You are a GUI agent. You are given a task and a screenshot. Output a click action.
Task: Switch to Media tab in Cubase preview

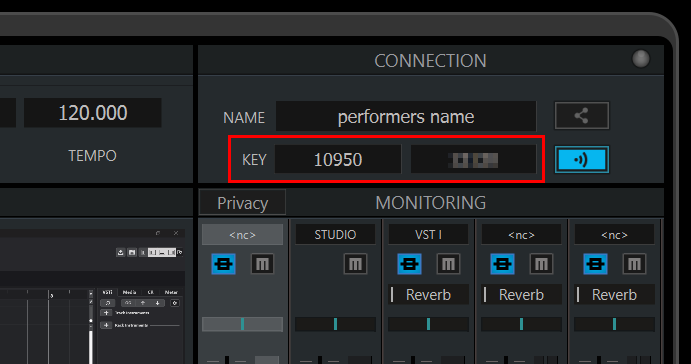[129, 292]
